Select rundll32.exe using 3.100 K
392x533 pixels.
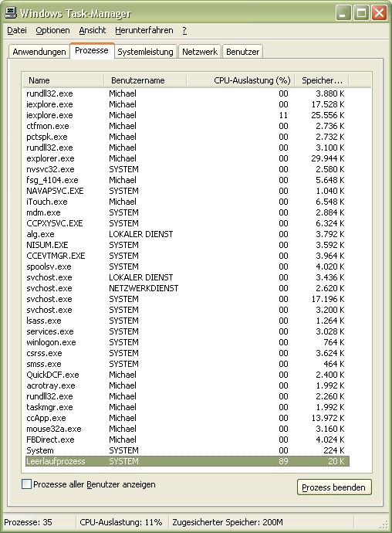188,148
